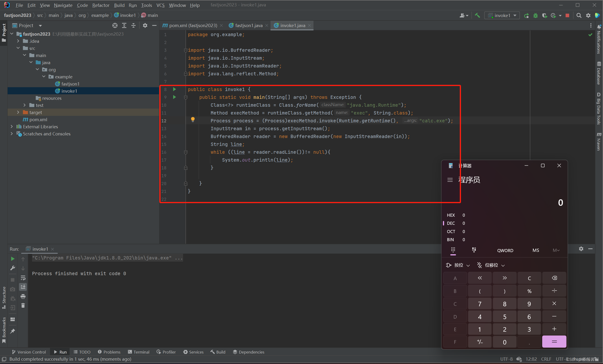Image resolution: width=603 pixels, height=364 pixels.
Task: Toggle soft-wrap in the Run console
Action: (x=23, y=278)
